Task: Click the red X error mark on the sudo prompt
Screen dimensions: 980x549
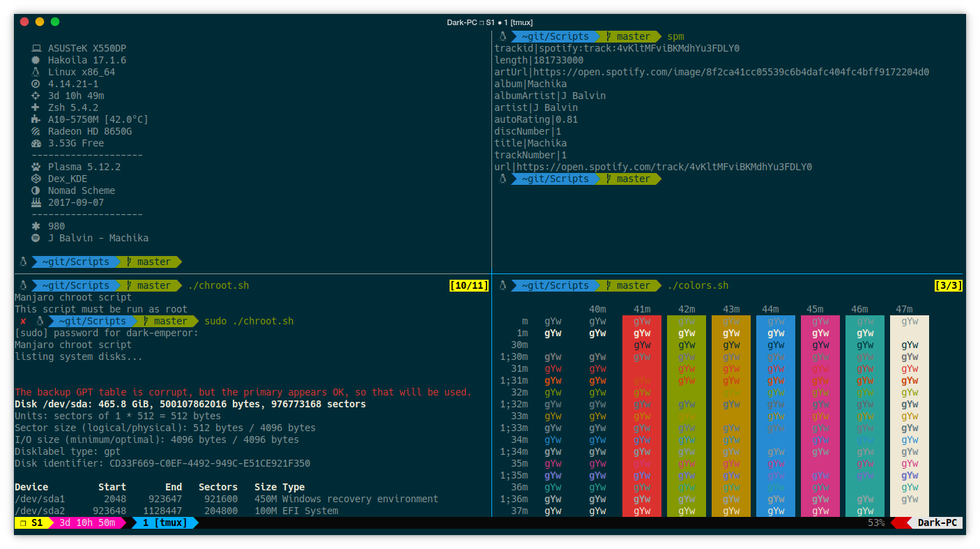Action: (23, 322)
